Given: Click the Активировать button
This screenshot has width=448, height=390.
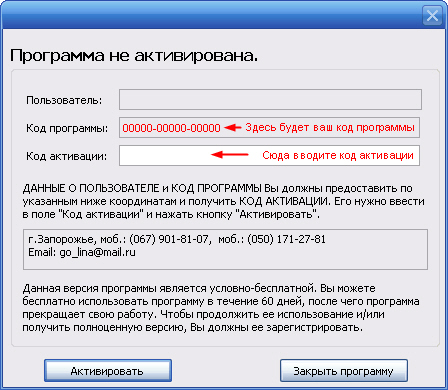Looking at the screenshot, I should point(108,370).
